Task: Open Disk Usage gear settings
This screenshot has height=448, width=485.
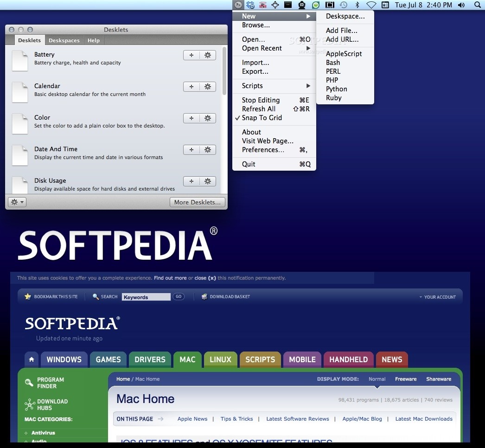Action: click(208, 181)
